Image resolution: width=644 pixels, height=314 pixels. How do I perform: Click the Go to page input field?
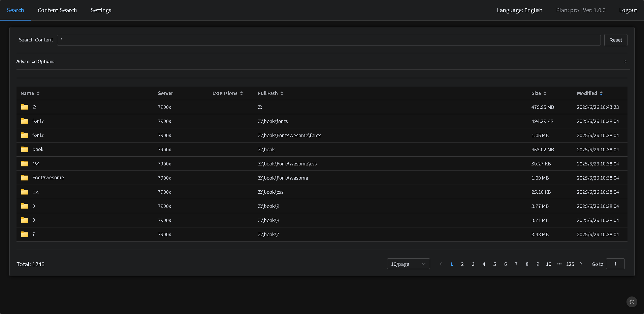615,264
